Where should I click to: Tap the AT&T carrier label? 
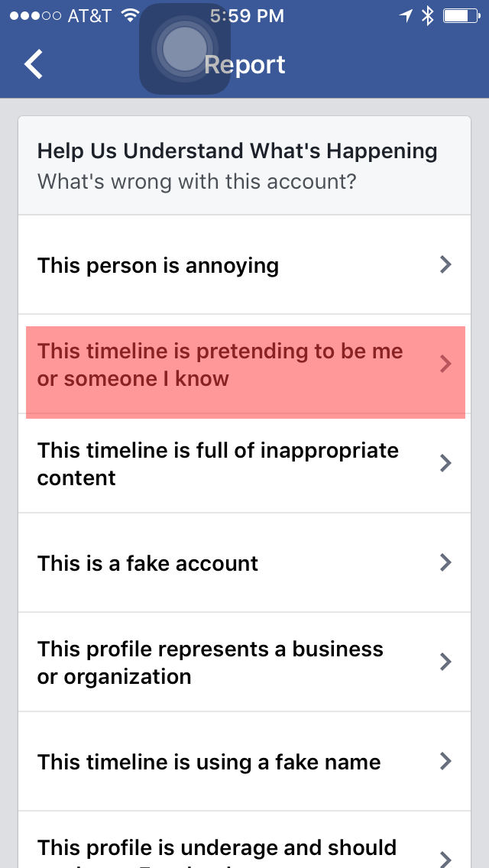89,15
